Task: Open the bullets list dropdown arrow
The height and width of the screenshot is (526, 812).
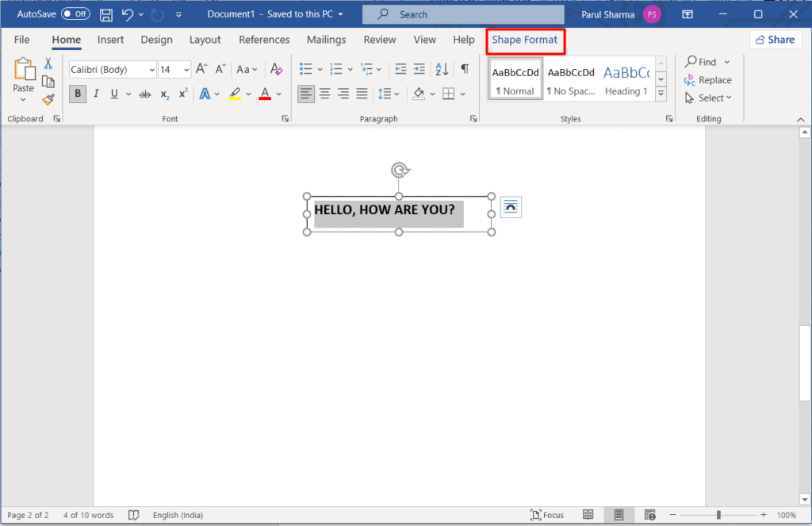Action: 320,70
